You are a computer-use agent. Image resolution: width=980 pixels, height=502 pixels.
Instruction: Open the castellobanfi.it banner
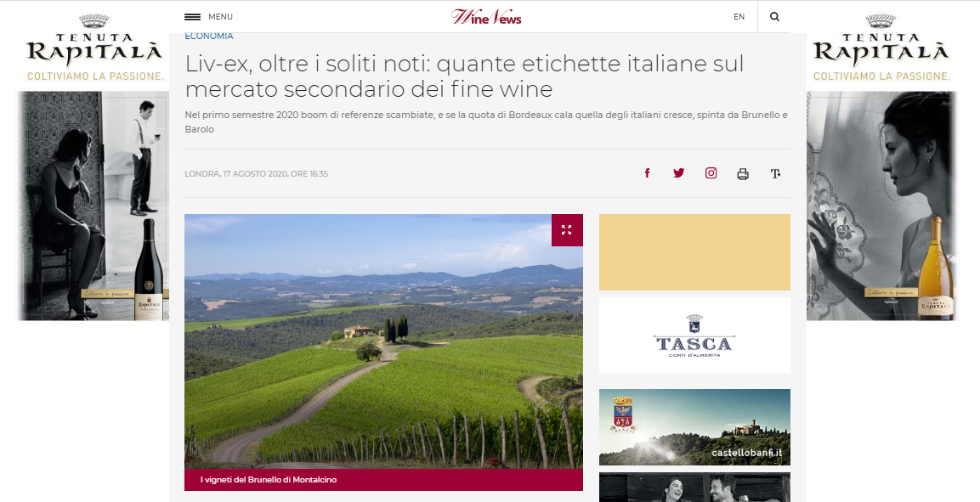(694, 427)
